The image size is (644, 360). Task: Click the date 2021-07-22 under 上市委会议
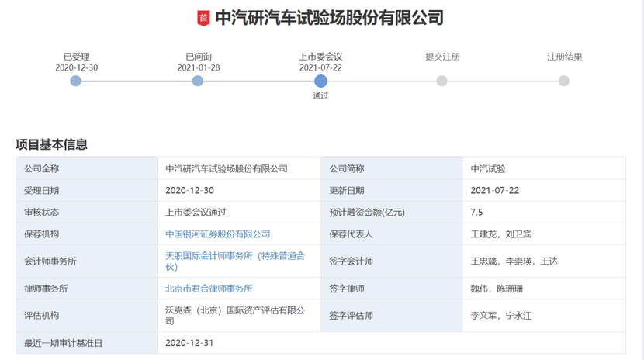pyautogui.click(x=320, y=67)
